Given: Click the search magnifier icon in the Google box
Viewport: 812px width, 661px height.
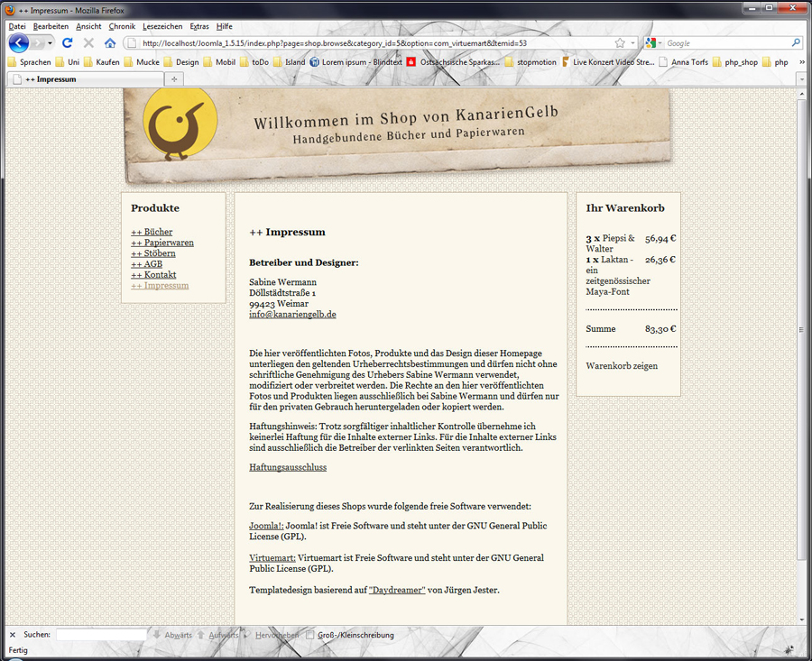Looking at the screenshot, I should 796,43.
